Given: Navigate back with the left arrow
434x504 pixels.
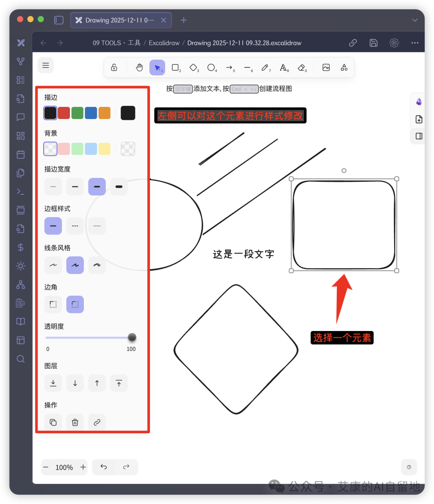Looking at the screenshot, I should [x=43, y=43].
